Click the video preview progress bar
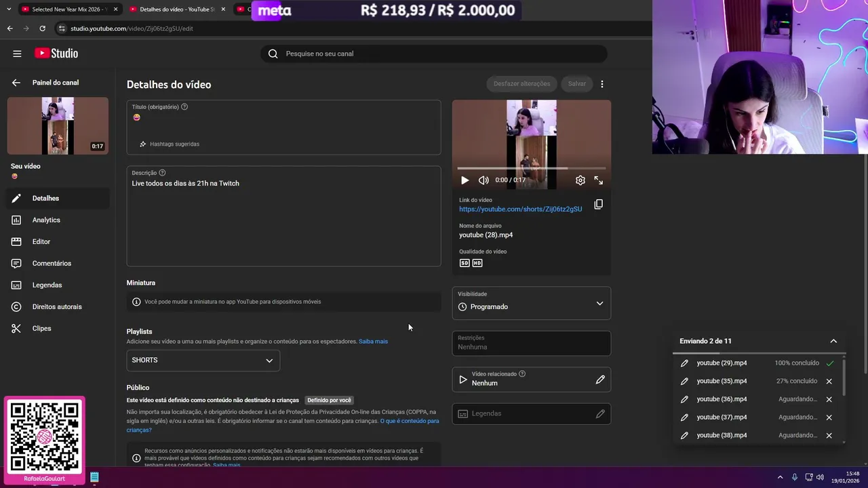868x488 pixels. (x=531, y=168)
